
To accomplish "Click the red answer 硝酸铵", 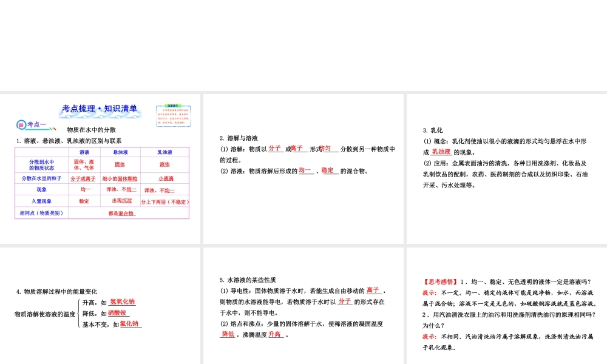I will tap(117, 313).
